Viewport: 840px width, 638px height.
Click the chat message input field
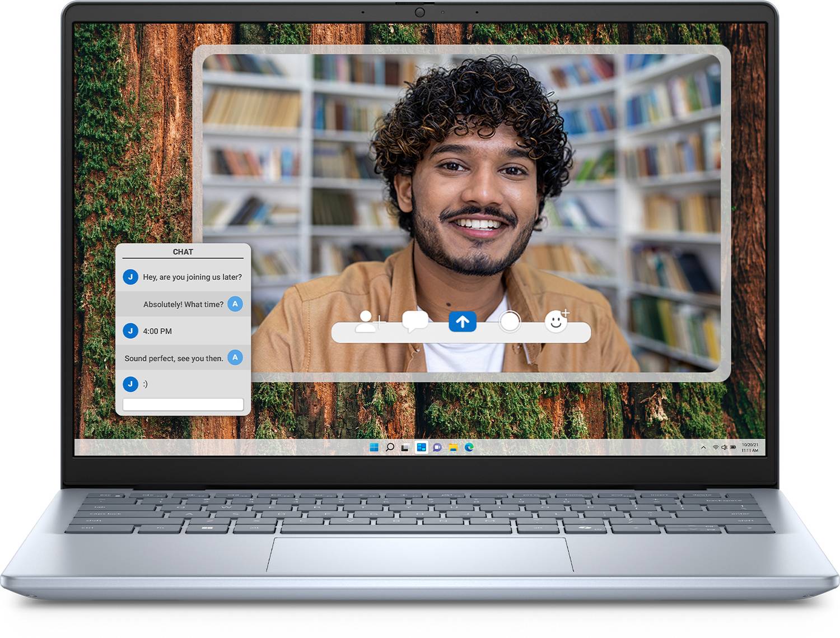pos(183,404)
